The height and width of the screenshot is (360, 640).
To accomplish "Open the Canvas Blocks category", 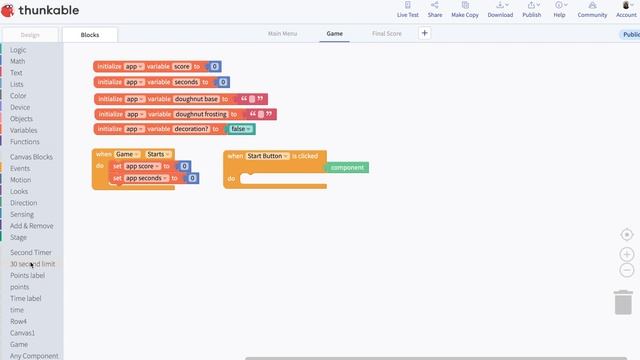I will (x=31, y=157).
